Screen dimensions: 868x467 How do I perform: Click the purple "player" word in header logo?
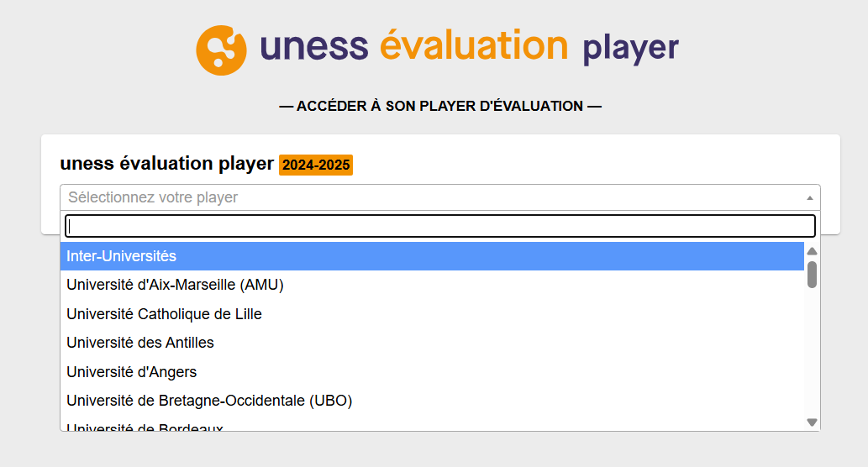pyautogui.click(x=630, y=48)
